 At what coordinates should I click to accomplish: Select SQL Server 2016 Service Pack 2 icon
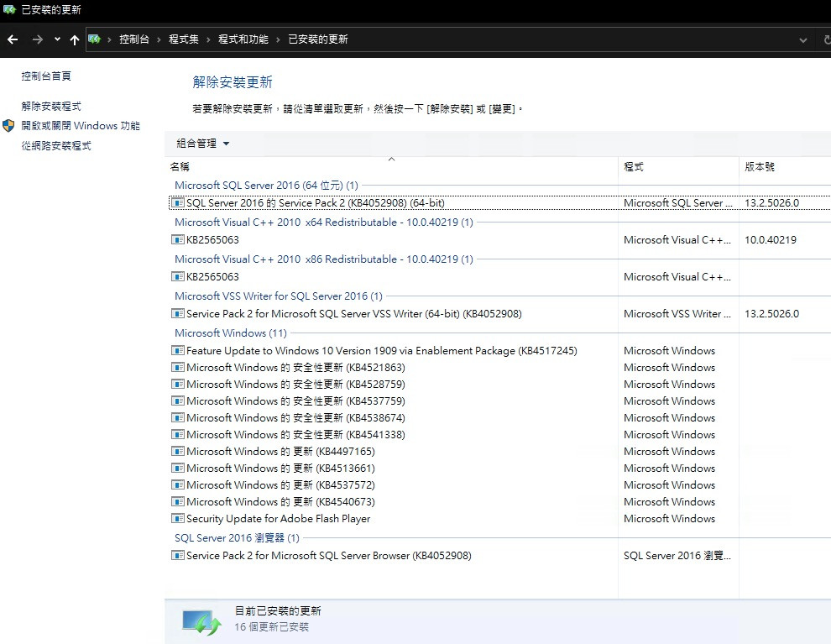pos(178,203)
